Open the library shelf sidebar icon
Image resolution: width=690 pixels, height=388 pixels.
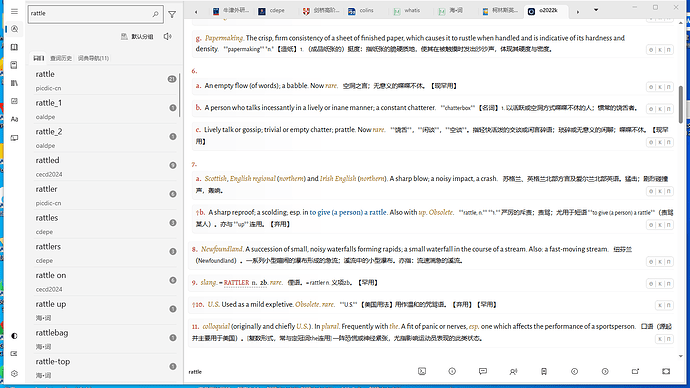point(14,83)
